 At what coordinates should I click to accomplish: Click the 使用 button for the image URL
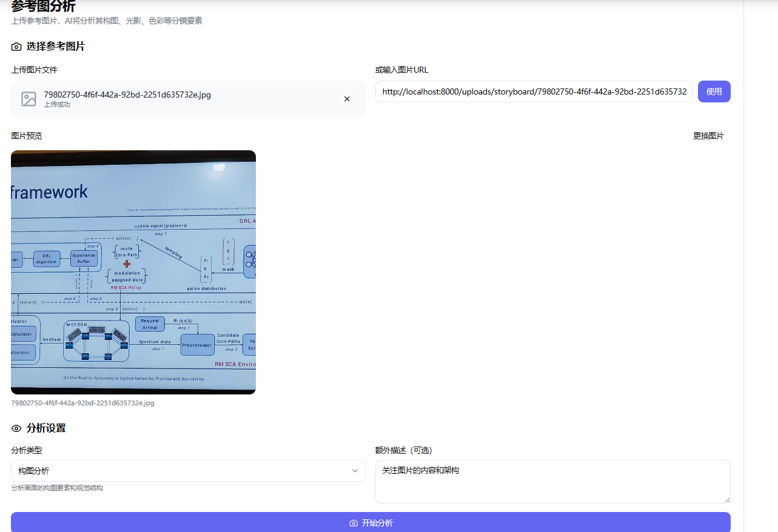click(x=714, y=91)
